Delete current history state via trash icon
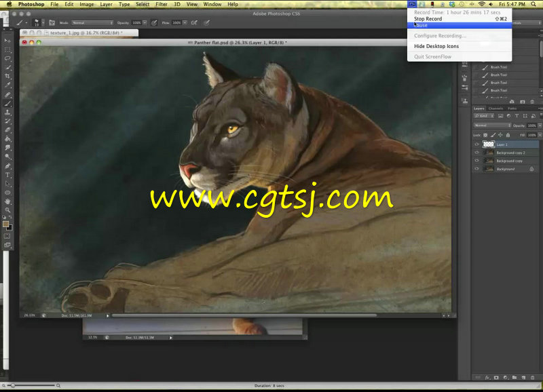 (x=532, y=102)
